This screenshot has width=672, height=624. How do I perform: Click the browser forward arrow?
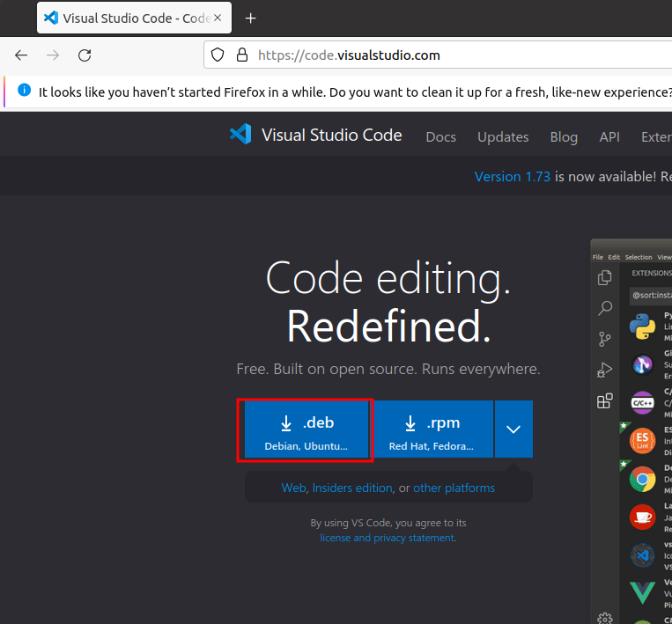tap(53, 55)
